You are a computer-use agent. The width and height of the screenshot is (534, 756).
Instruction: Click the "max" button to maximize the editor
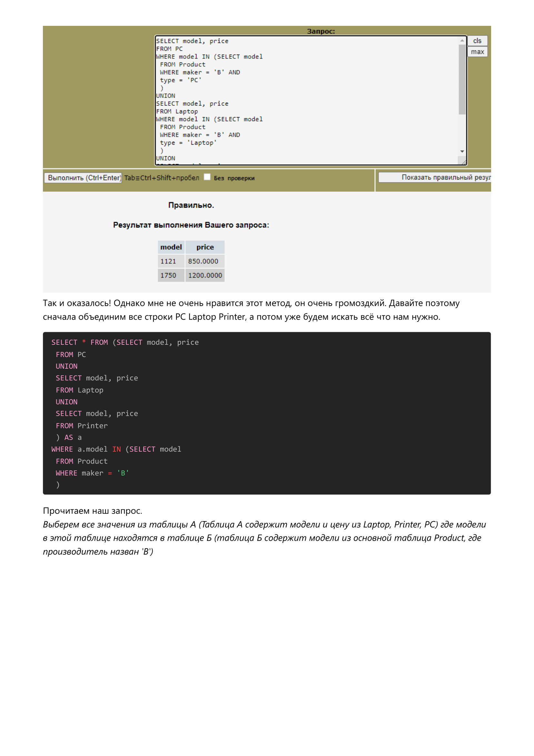point(478,52)
